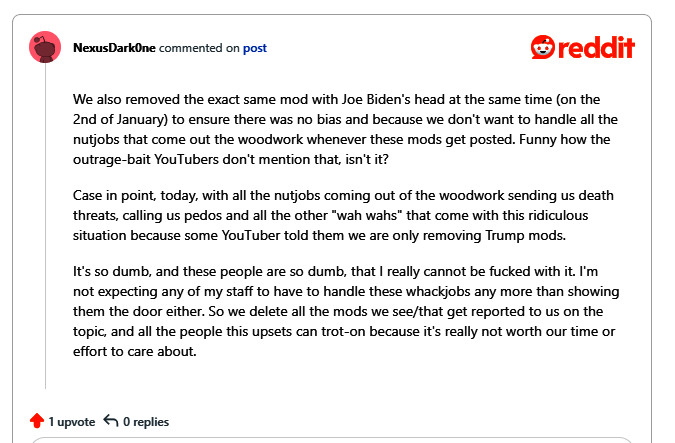The image size is (675, 443).
Task: Click the reddit wordmark text
Action: click(599, 47)
